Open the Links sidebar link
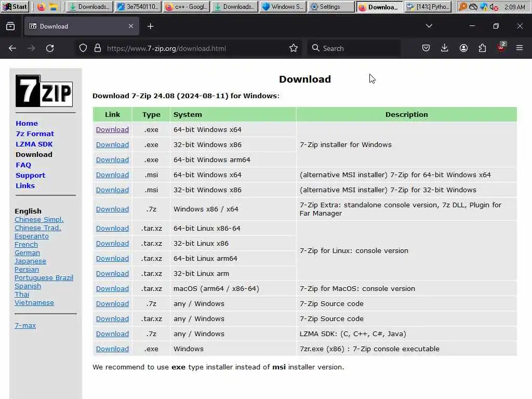The width and height of the screenshot is (532, 399). pos(25,186)
